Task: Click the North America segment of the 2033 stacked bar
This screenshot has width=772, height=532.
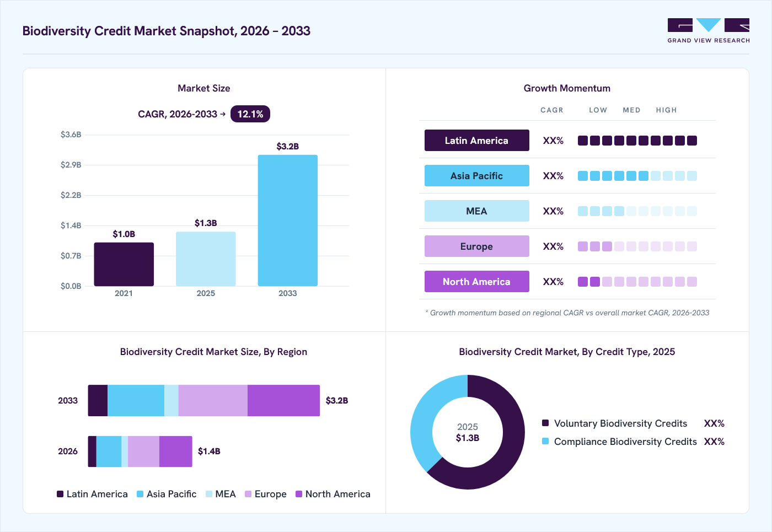Action: pos(283,401)
